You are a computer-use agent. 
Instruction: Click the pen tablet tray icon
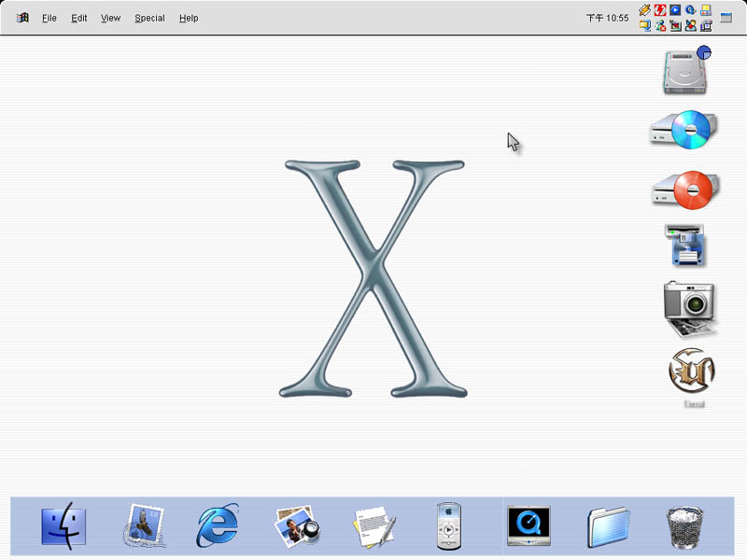click(x=675, y=25)
